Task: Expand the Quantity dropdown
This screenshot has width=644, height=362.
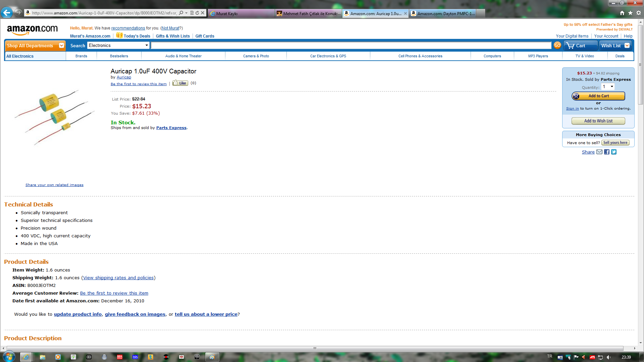Action: coord(608,87)
